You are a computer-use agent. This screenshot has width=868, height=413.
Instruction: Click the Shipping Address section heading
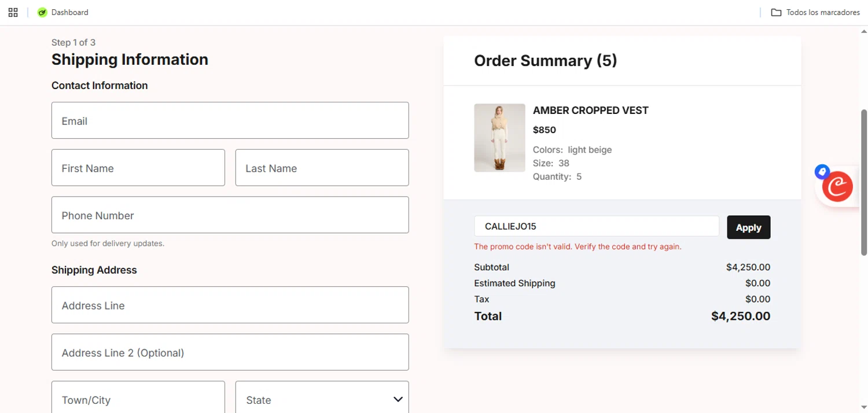tap(94, 270)
